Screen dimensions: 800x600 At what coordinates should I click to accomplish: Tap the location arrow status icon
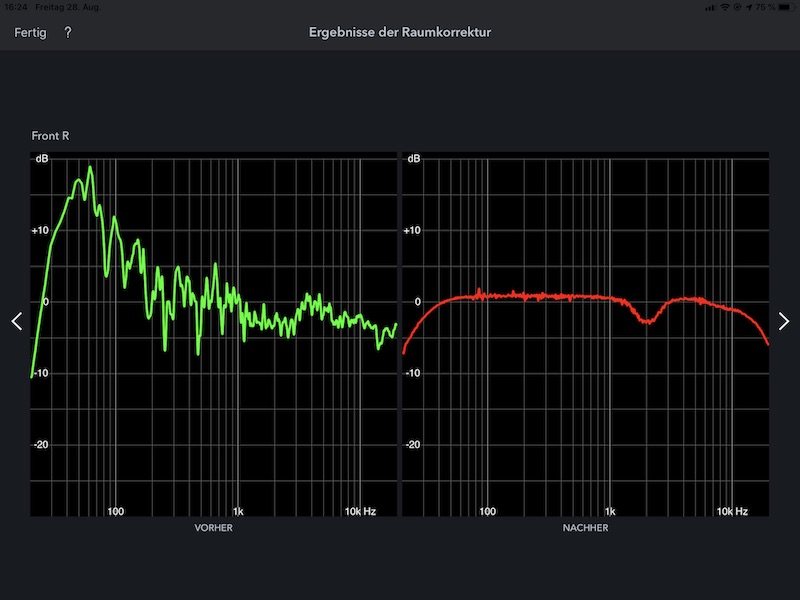click(749, 7)
